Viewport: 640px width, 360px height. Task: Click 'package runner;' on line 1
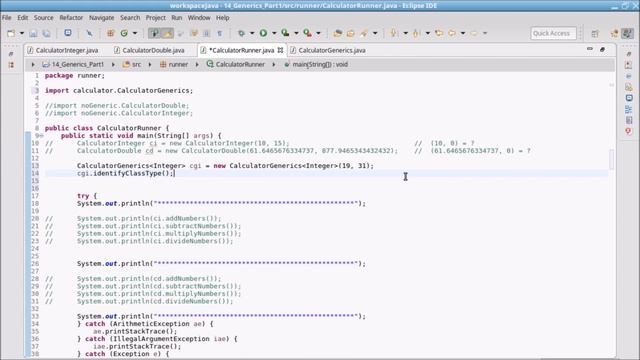tap(75, 76)
